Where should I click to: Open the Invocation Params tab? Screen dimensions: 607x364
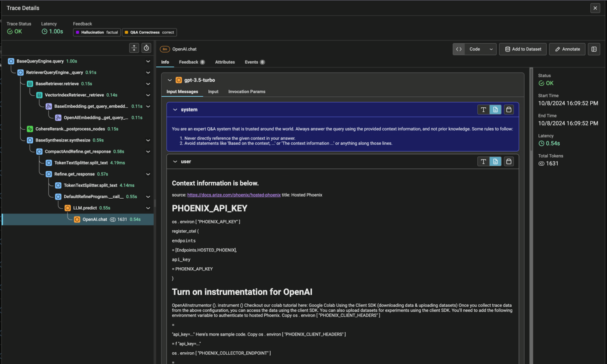tap(247, 91)
